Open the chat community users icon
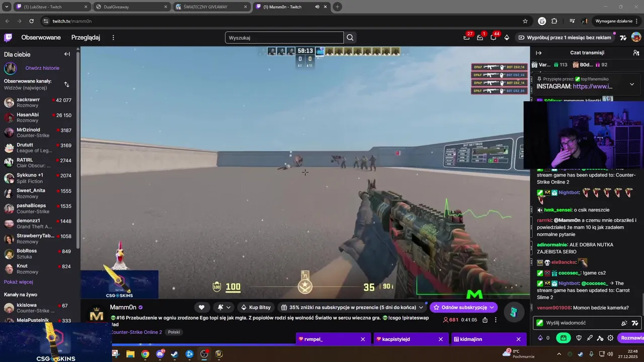This screenshot has height=362, width=644. 636,53
